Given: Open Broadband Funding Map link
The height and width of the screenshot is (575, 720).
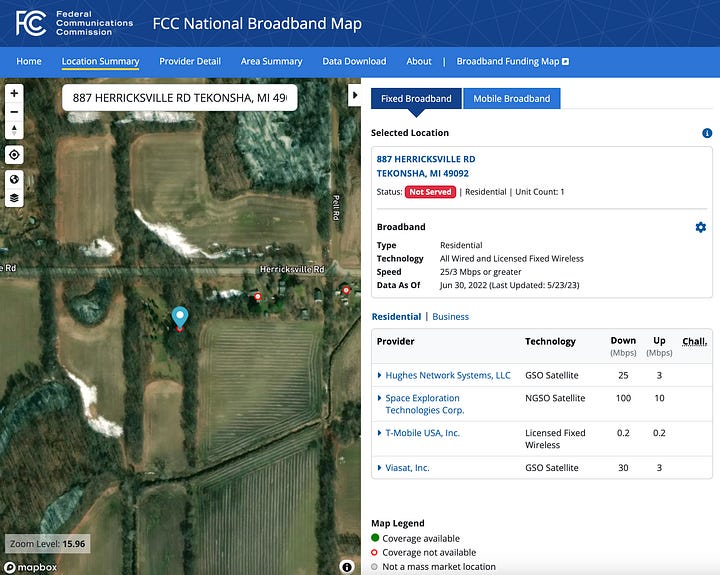Looking at the screenshot, I should tap(512, 61).
